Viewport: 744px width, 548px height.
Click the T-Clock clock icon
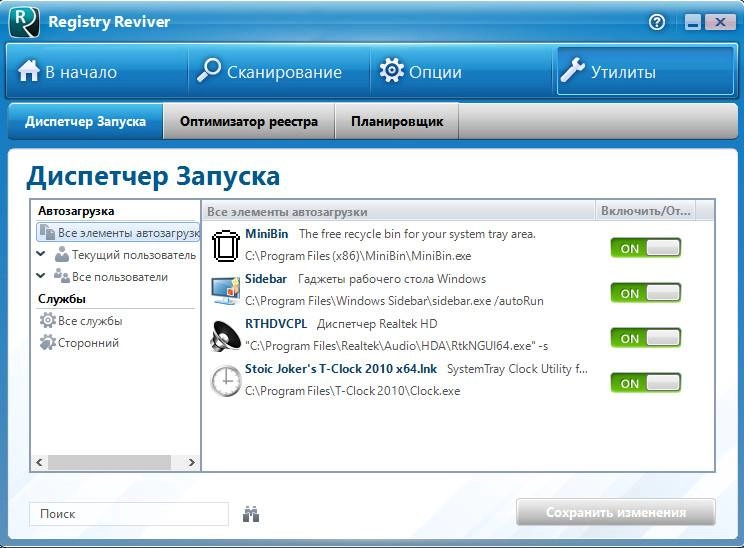click(226, 381)
